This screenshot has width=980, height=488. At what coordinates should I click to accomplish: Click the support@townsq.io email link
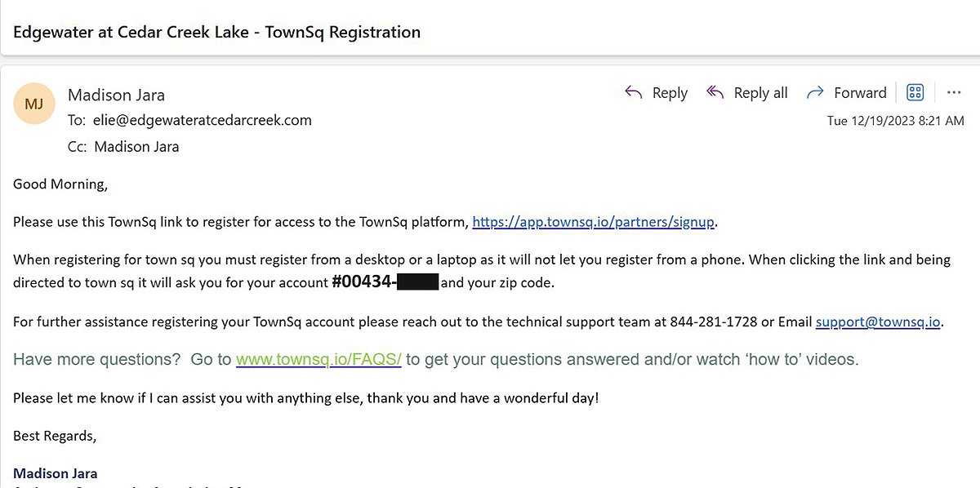coord(878,322)
